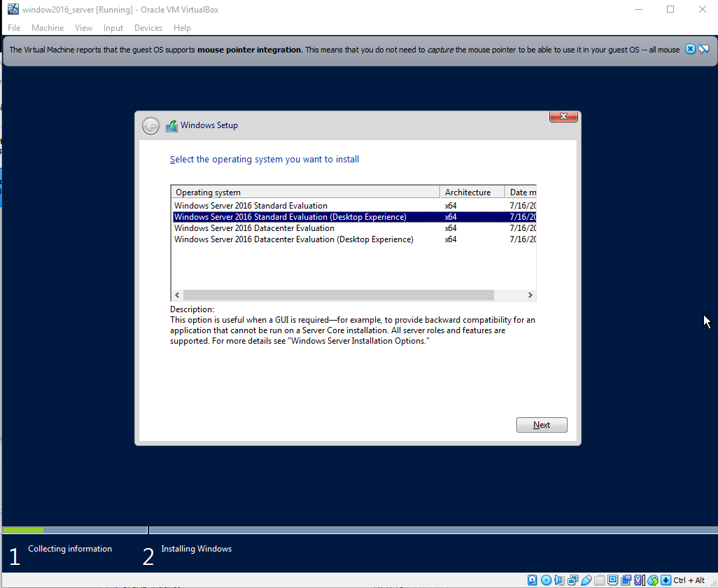
Task: Click the horizontal scrollbar thumb
Action: (x=339, y=295)
